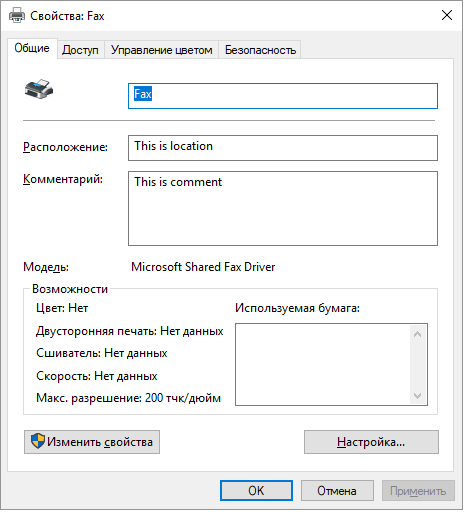Click the Microsoft Shared Fax Driver model text

pos(204,268)
